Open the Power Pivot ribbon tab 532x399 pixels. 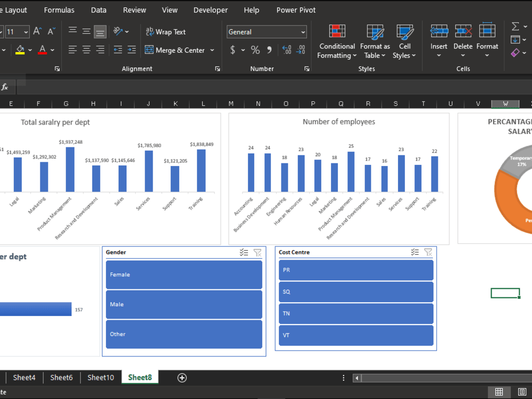(x=296, y=10)
